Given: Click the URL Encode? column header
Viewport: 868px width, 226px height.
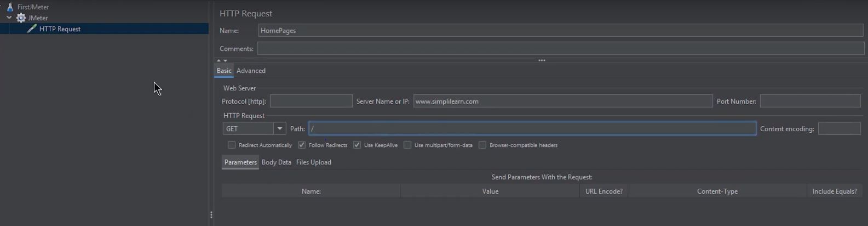Looking at the screenshot, I should coord(603,191).
